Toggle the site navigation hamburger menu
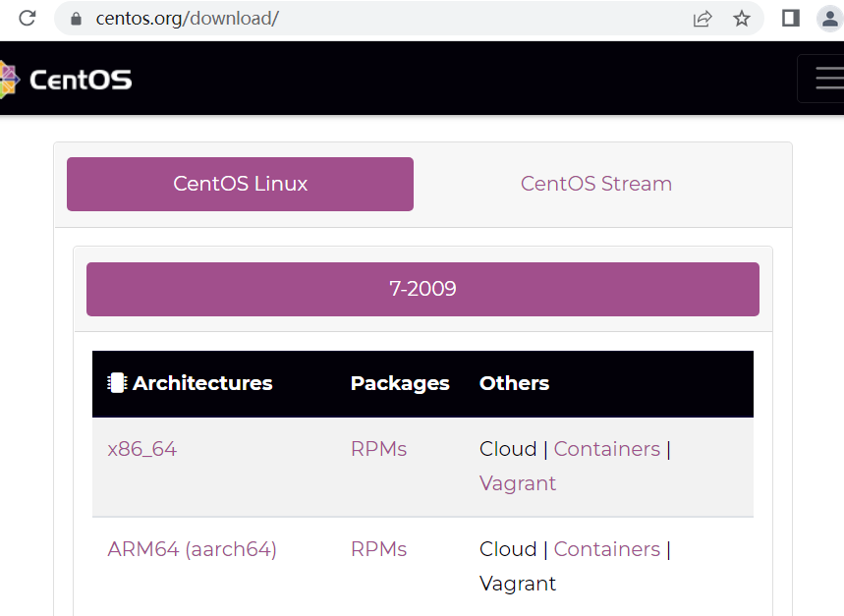Viewport: 844px width, 616px height. click(825, 79)
